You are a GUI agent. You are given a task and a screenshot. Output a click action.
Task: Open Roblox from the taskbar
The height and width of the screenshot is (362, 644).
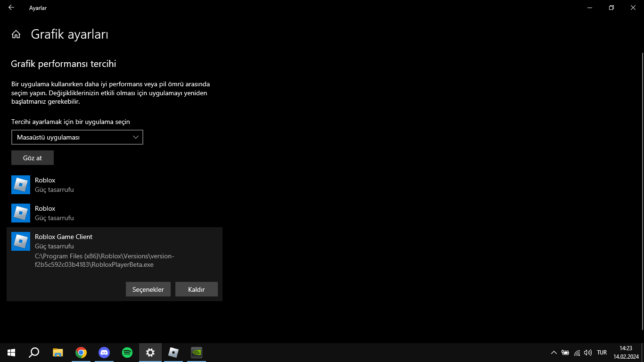pos(173,353)
